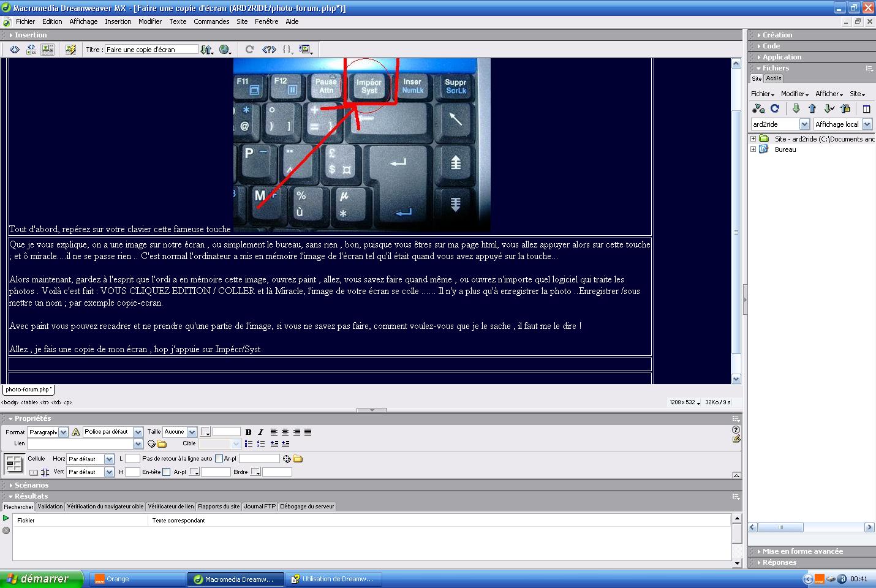Expand the Scénarios panel
This screenshot has width=876, height=588.
coord(31,485)
